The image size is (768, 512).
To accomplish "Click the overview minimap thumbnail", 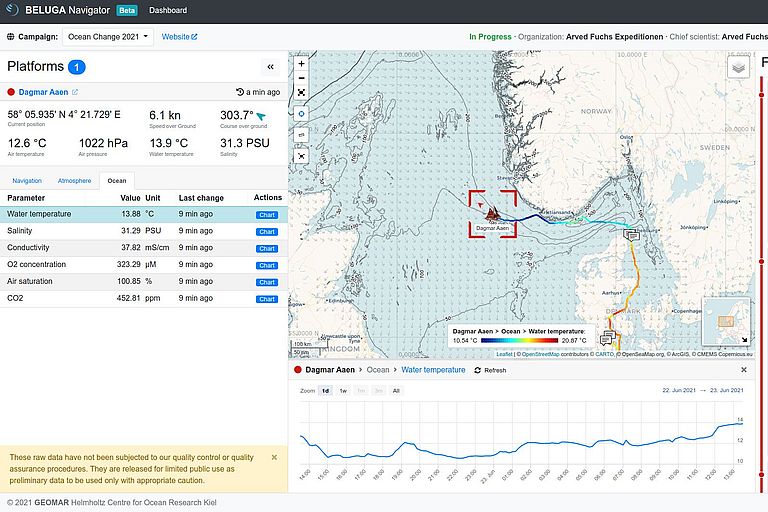I will (x=726, y=320).
